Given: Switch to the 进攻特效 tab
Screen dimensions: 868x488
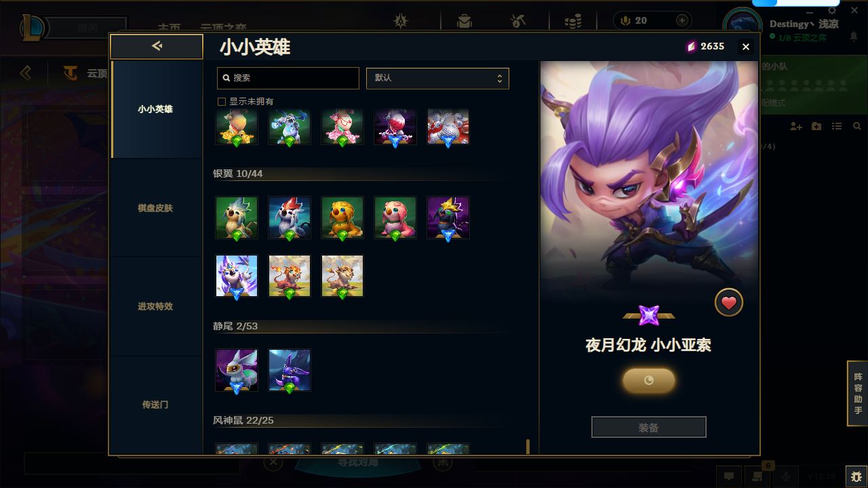Looking at the screenshot, I should pos(155,306).
